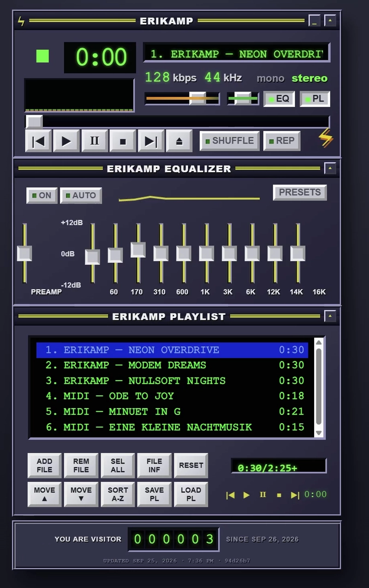
Task: Click the previous track button in main transport
Action: 38,141
